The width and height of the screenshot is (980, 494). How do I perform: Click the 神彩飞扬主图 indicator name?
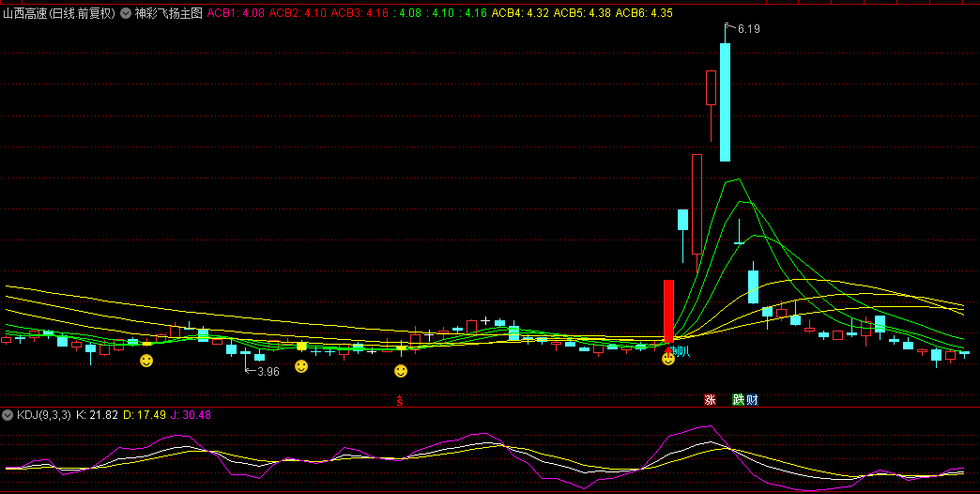(x=169, y=12)
